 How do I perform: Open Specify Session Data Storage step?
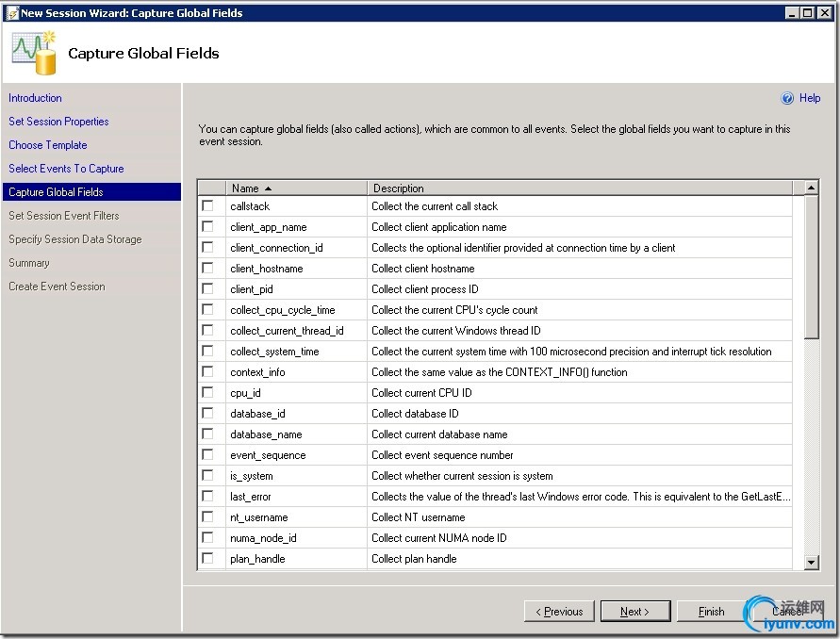[x=75, y=239]
